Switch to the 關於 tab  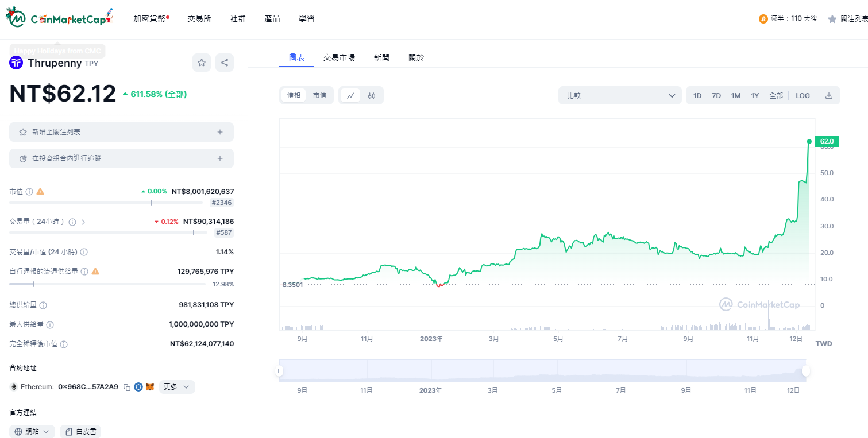pos(416,57)
